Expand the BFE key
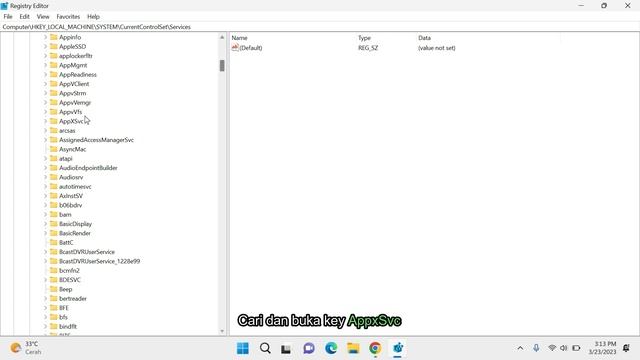The height and width of the screenshot is (360, 640). pos(45,308)
